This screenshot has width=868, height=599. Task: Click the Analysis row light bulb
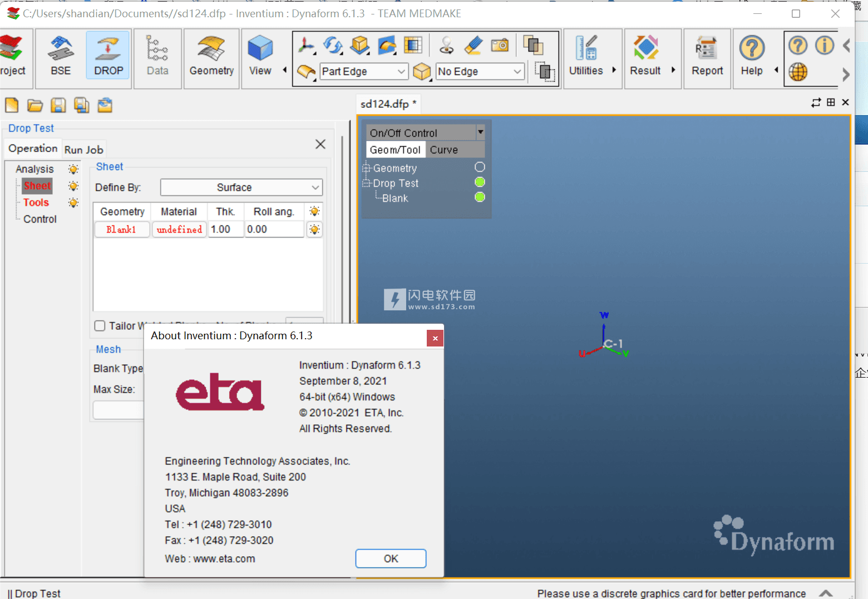(73, 169)
